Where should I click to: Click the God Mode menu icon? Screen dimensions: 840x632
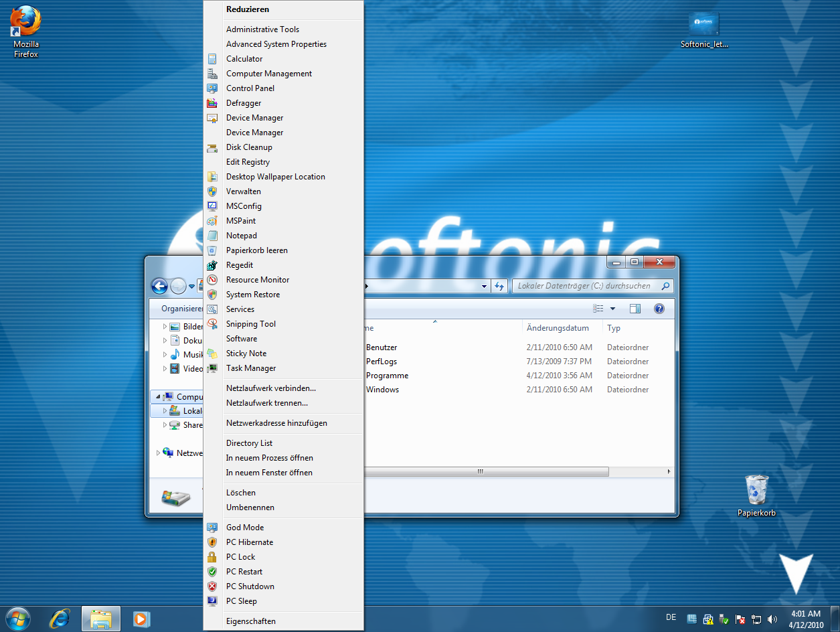[212, 528]
